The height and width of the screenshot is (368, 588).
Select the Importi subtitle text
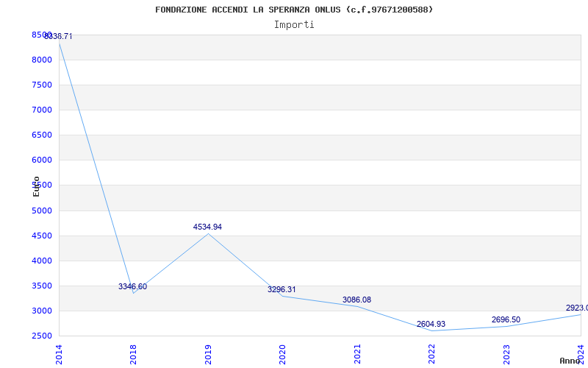(x=294, y=25)
